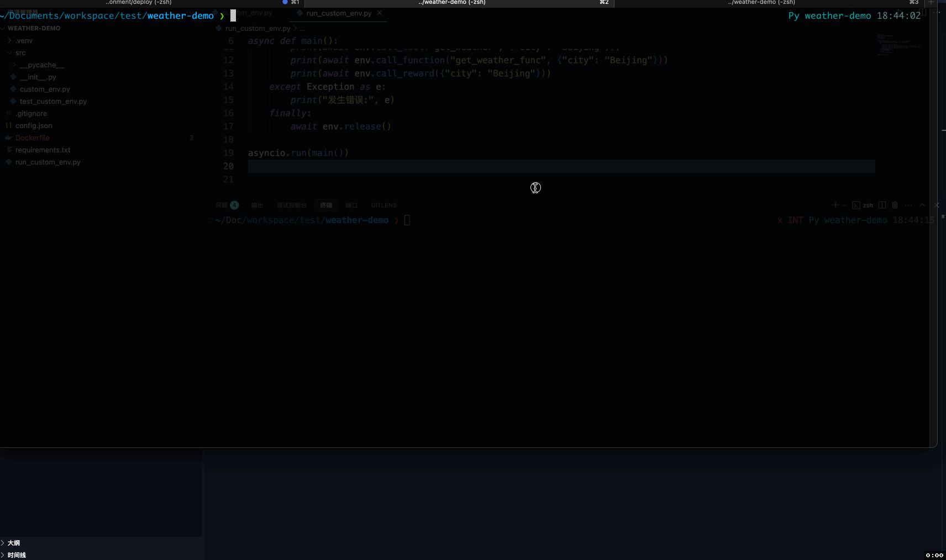Toggle panel maximize with the chevron icon
Image resolution: width=946 pixels, height=560 pixels.
point(922,205)
